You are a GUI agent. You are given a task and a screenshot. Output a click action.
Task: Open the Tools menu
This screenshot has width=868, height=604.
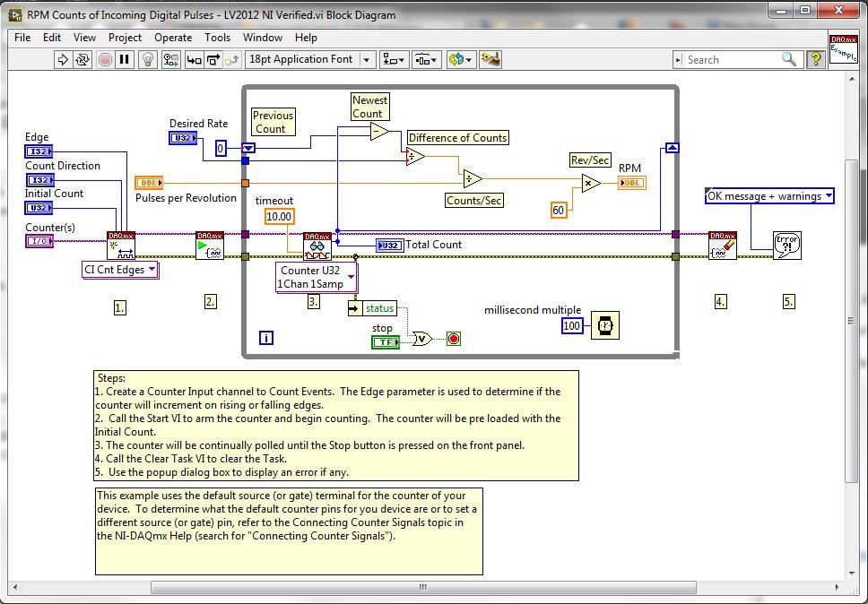217,38
